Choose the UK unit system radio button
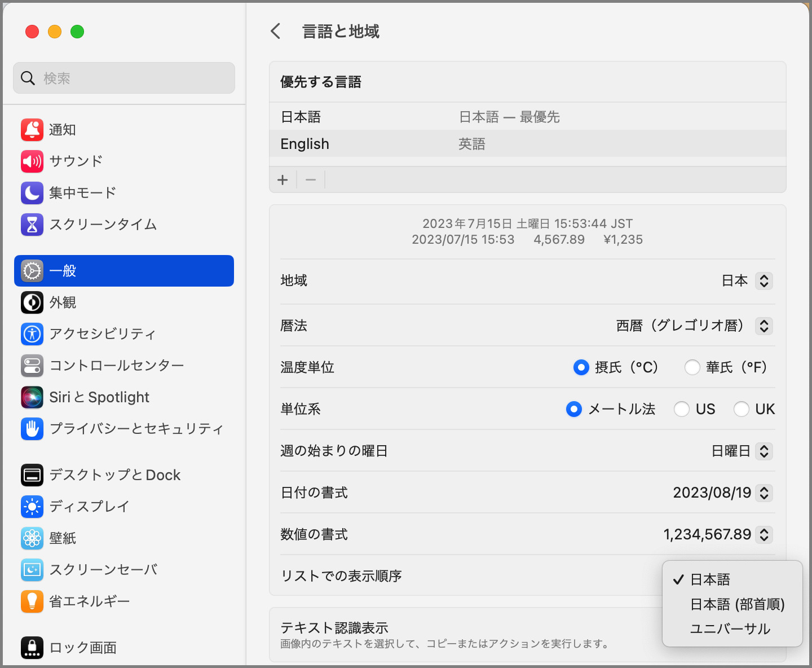 click(741, 409)
